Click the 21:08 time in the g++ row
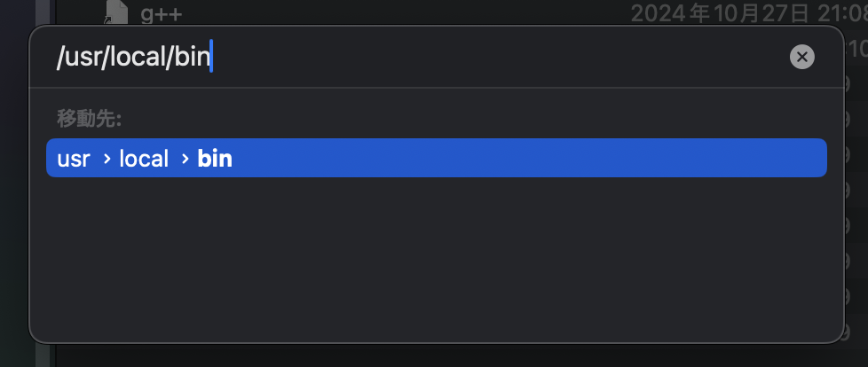Screen dimensions: 868x367 840,13
